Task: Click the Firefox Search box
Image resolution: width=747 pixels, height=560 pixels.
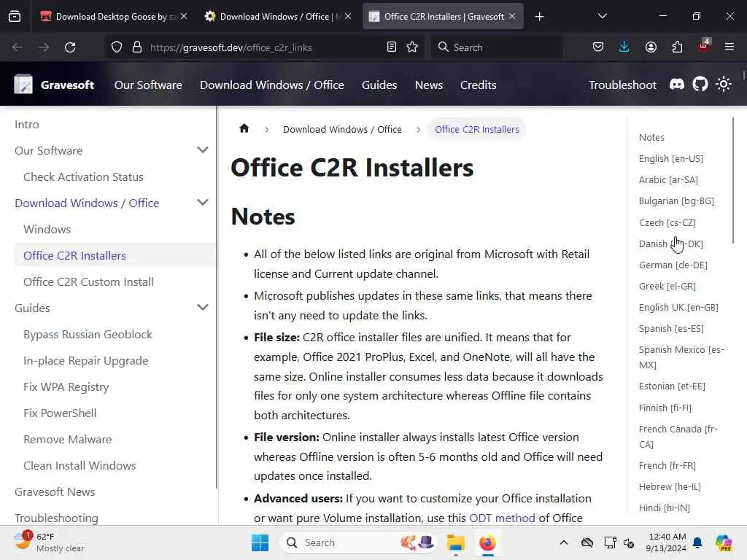Action: point(498,47)
